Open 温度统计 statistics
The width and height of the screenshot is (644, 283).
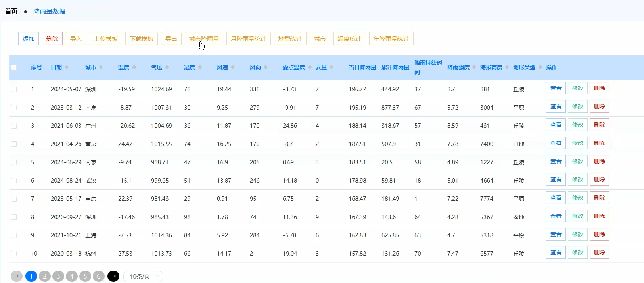349,39
